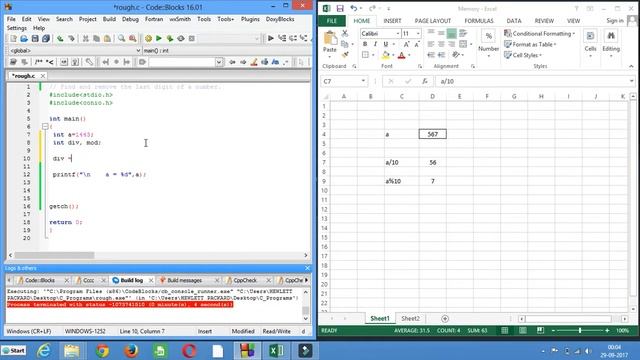The height and width of the screenshot is (360, 640).
Task: Click the Excel Cut scissors icon
Action: pyautogui.click(x=345, y=33)
